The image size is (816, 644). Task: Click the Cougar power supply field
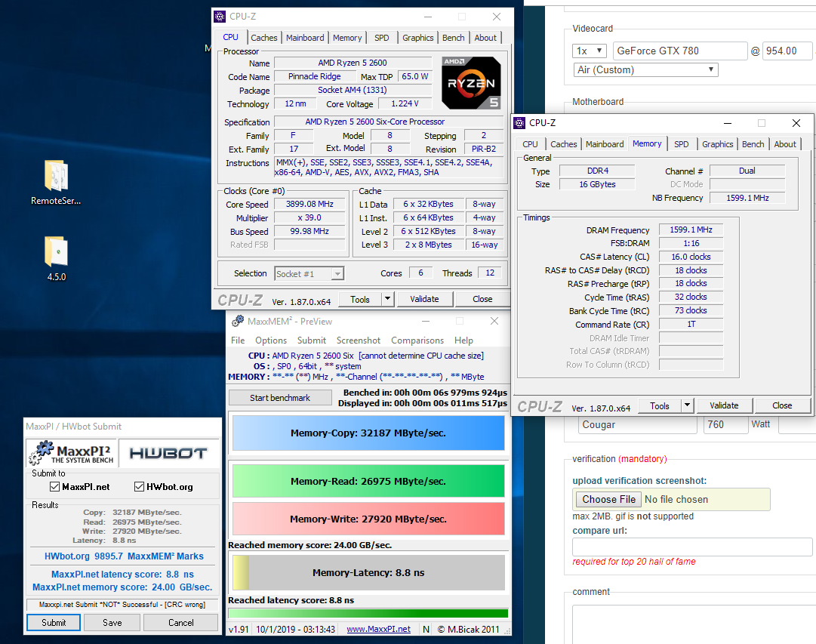click(638, 425)
